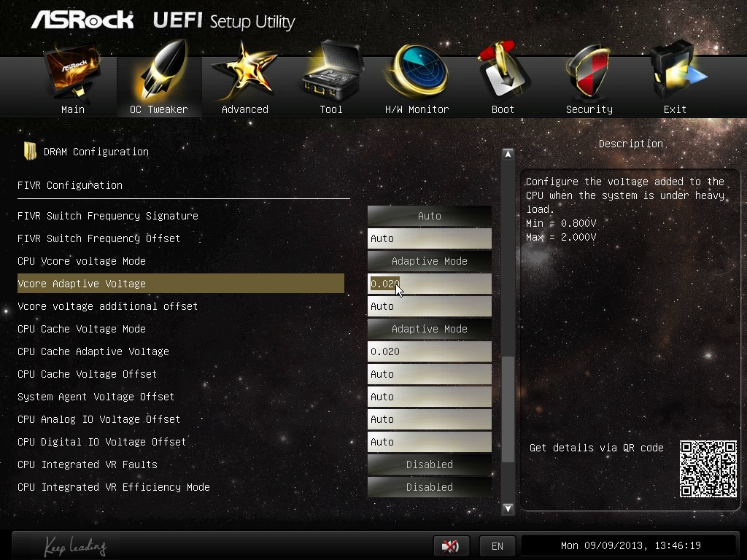Image resolution: width=747 pixels, height=560 pixels.
Task: Open the Tool toolbox icon
Action: [332, 71]
